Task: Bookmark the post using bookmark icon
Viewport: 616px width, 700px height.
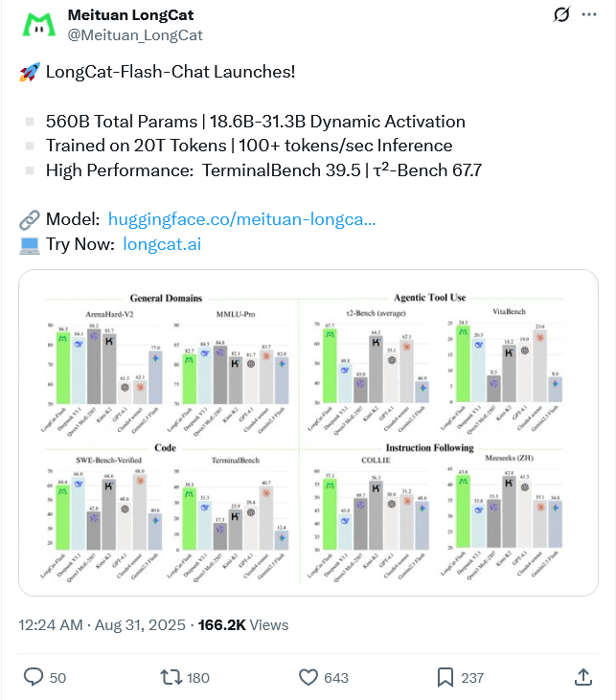Action: point(445,677)
